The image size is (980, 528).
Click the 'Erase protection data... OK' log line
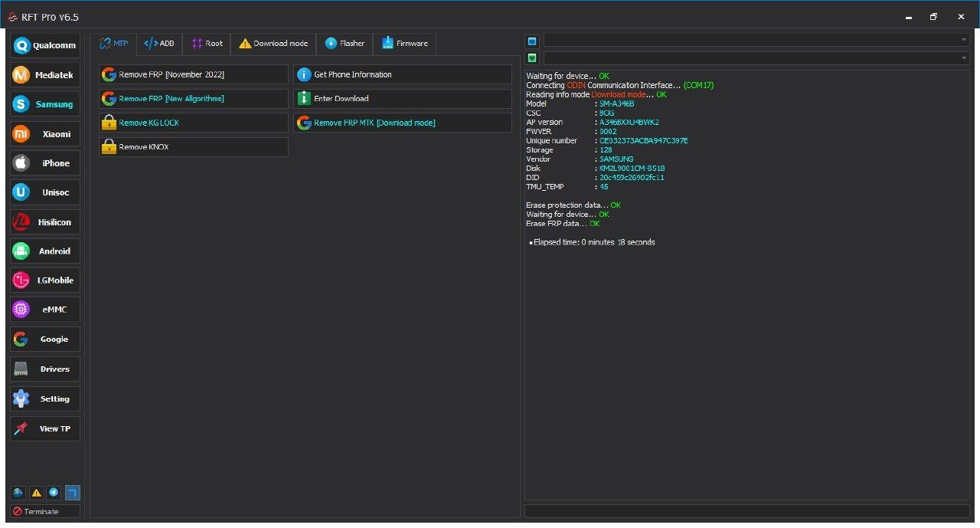(x=573, y=205)
